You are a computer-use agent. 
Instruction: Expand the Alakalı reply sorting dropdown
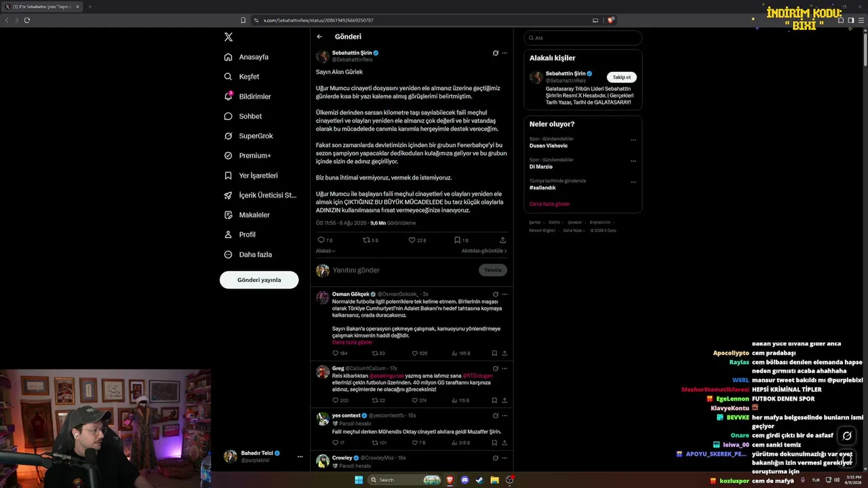[x=325, y=251]
